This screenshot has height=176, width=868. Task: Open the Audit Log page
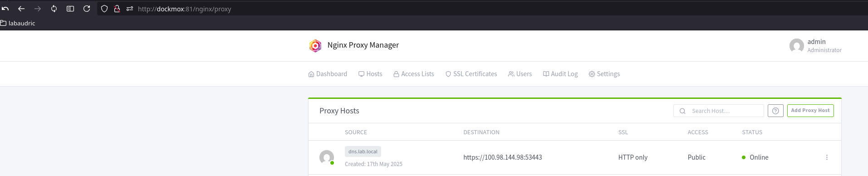coord(560,74)
